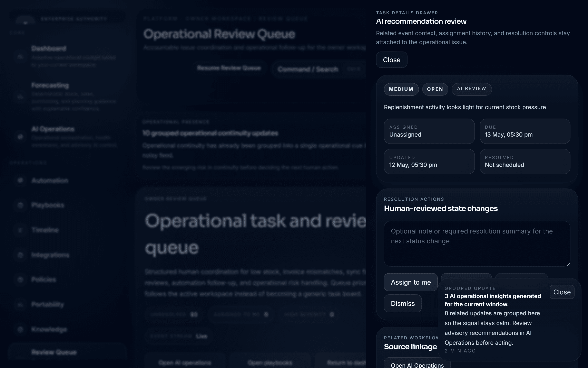The width and height of the screenshot is (588, 368).
Task: Click the Resolved Not scheduled card
Action: click(525, 161)
